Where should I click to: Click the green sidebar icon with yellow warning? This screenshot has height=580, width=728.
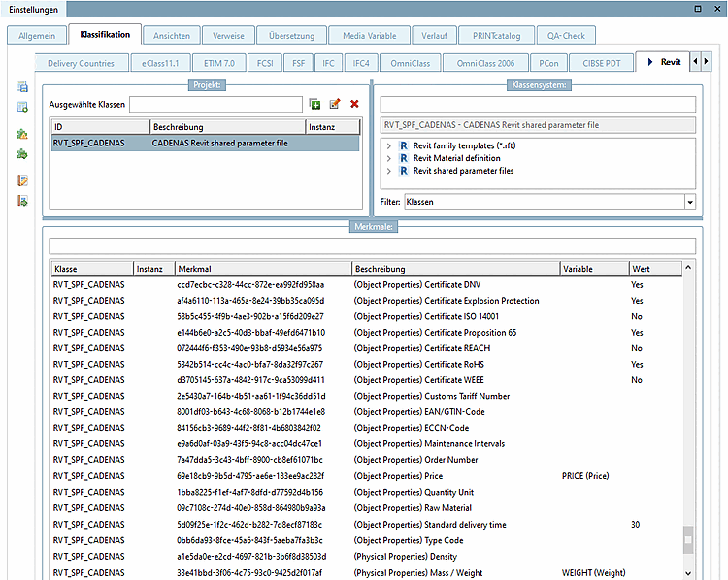click(x=22, y=135)
